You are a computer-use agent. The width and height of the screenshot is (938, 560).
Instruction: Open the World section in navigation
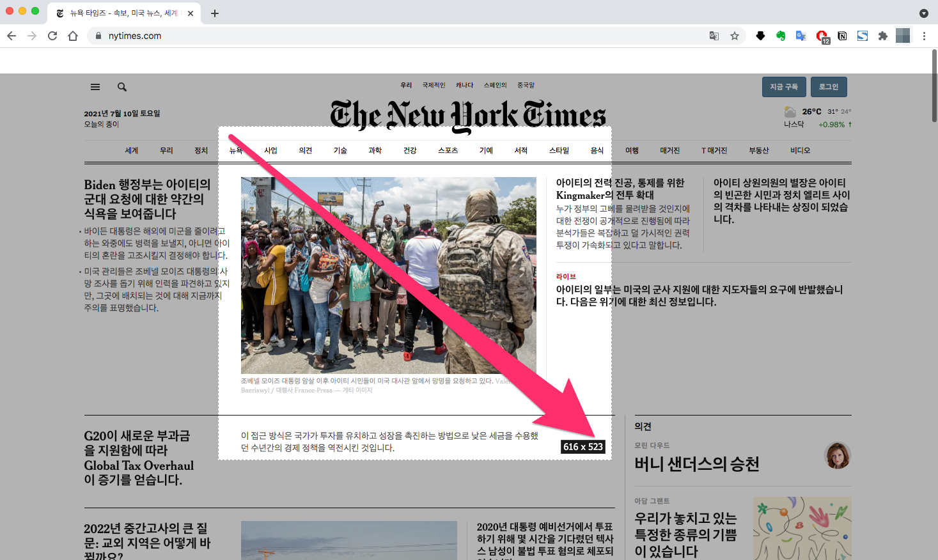132,150
